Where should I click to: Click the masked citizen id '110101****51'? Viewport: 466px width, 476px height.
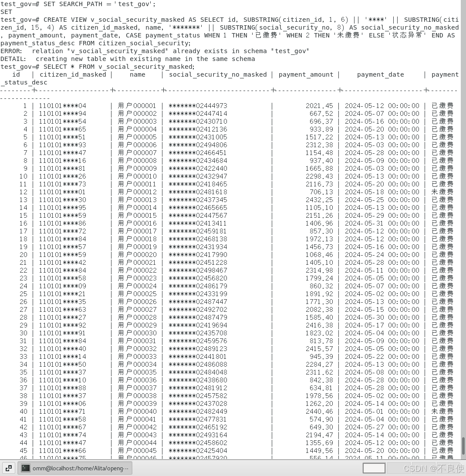tap(63, 137)
